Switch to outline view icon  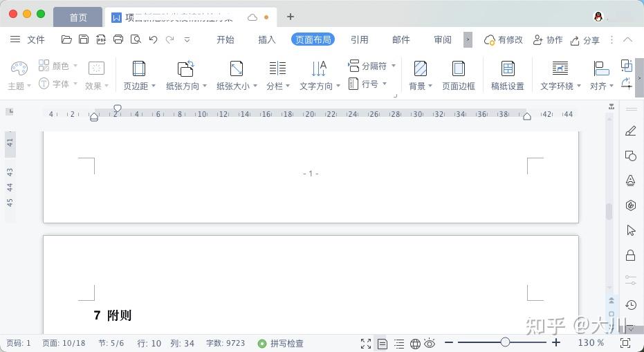[x=399, y=344]
